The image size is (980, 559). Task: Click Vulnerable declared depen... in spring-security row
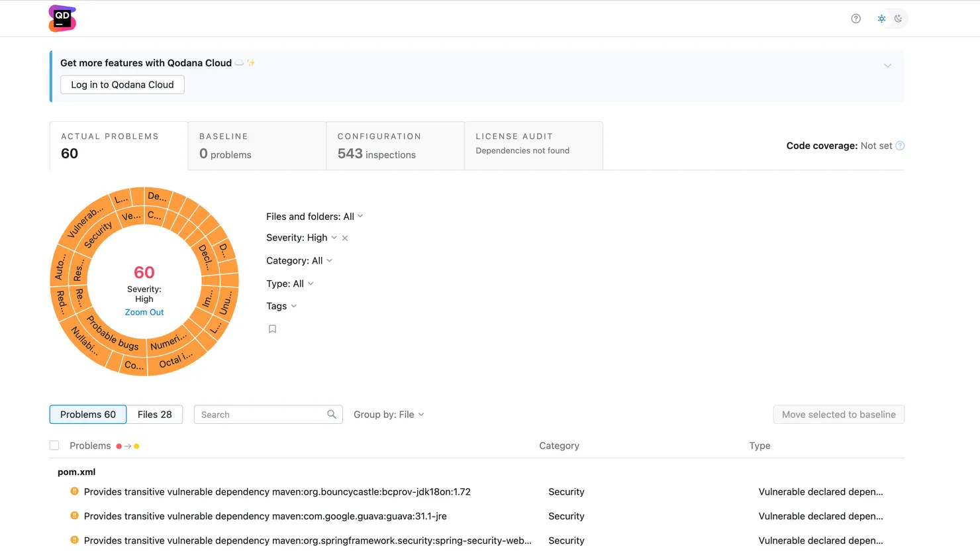coord(820,540)
